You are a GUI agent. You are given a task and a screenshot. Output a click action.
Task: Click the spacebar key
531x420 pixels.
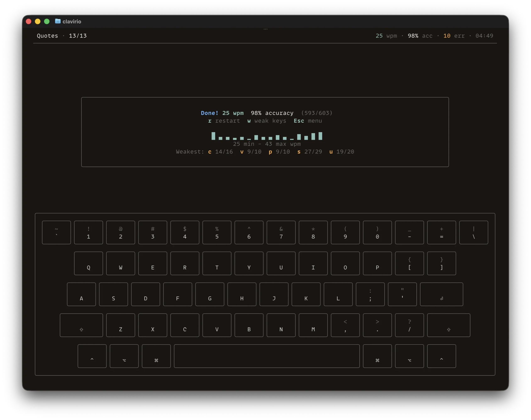pos(267,356)
